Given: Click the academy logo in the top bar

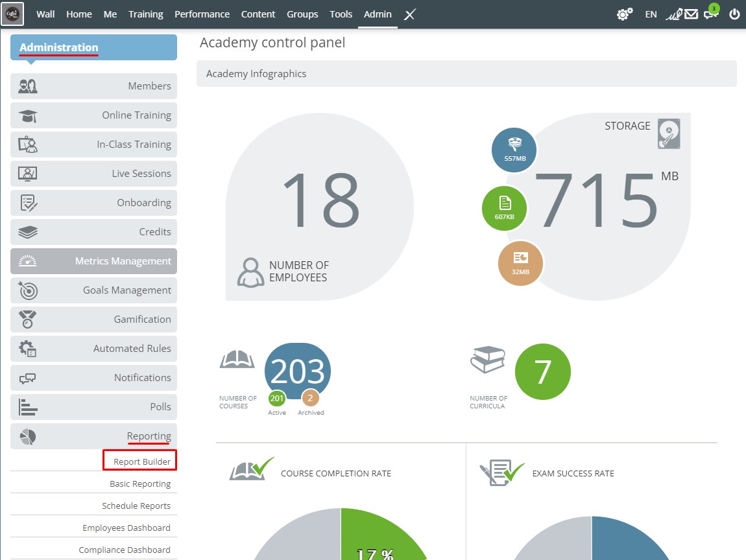Looking at the screenshot, I should 12,14.
